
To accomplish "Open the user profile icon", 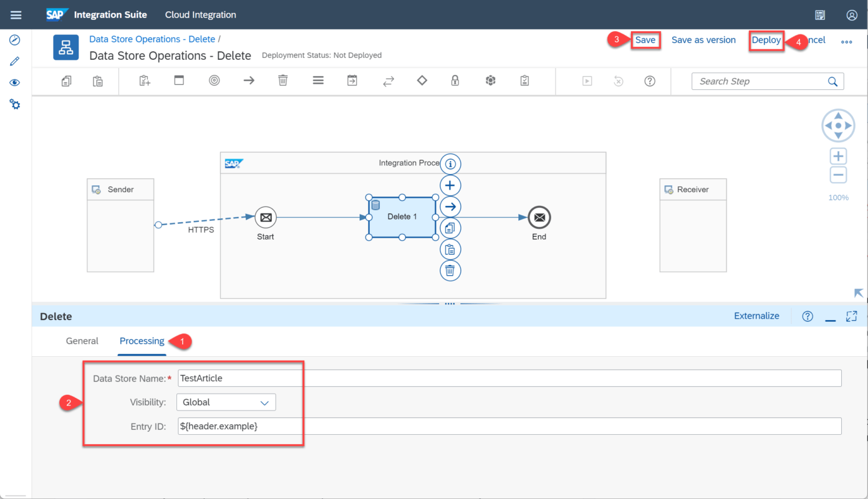I will 852,15.
